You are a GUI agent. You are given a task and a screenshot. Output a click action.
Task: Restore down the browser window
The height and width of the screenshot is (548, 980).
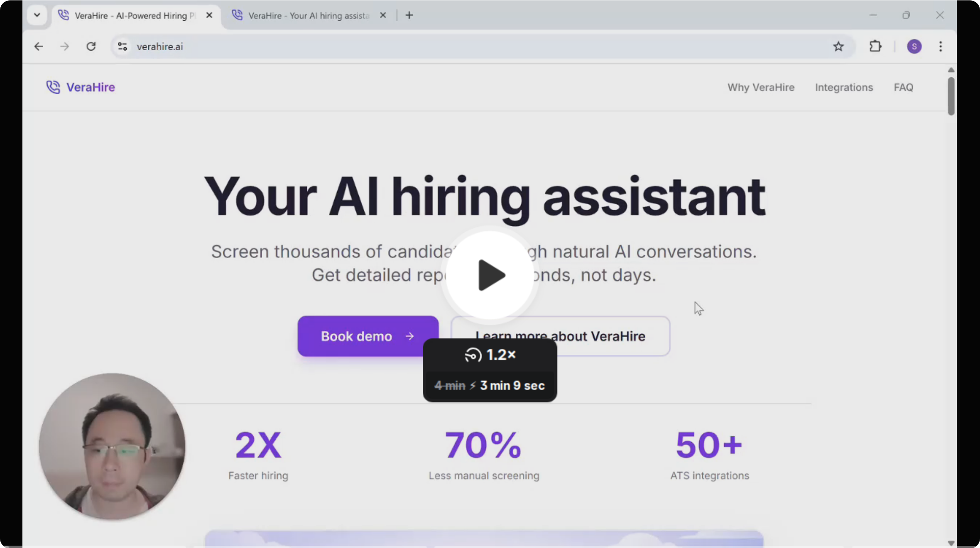click(x=906, y=15)
